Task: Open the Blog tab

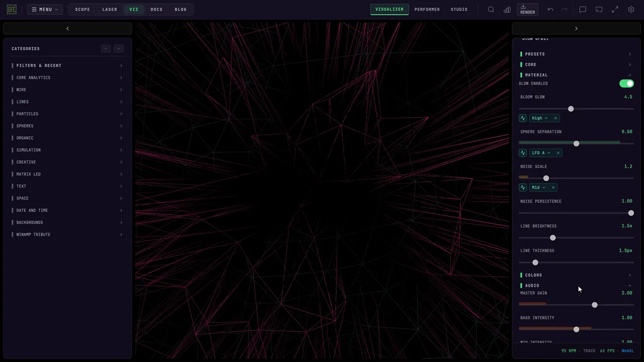Action: (x=181, y=10)
